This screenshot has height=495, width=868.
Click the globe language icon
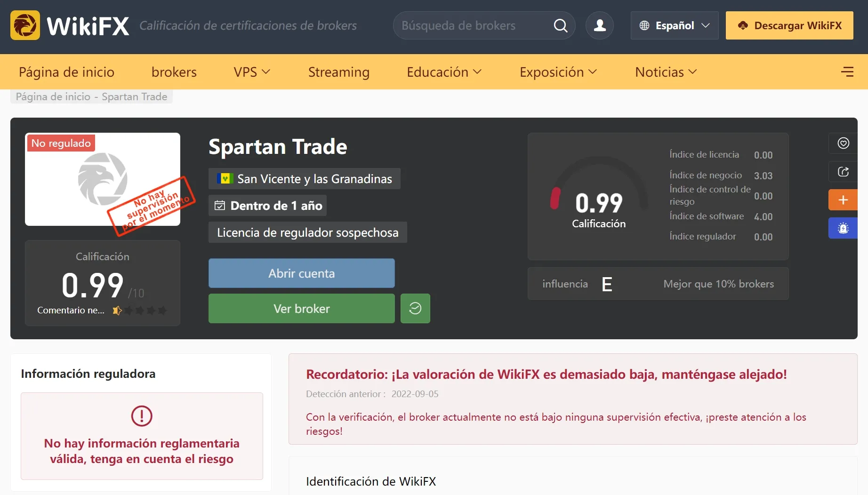point(644,25)
